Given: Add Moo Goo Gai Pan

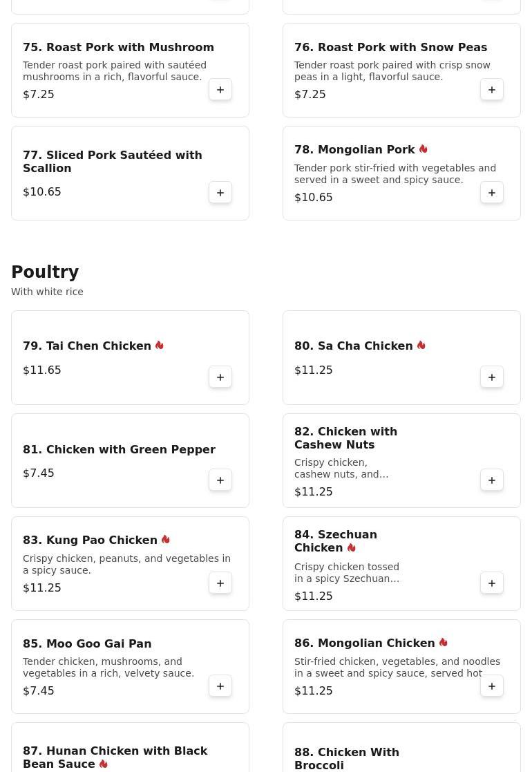Looking at the screenshot, I should [x=220, y=686].
